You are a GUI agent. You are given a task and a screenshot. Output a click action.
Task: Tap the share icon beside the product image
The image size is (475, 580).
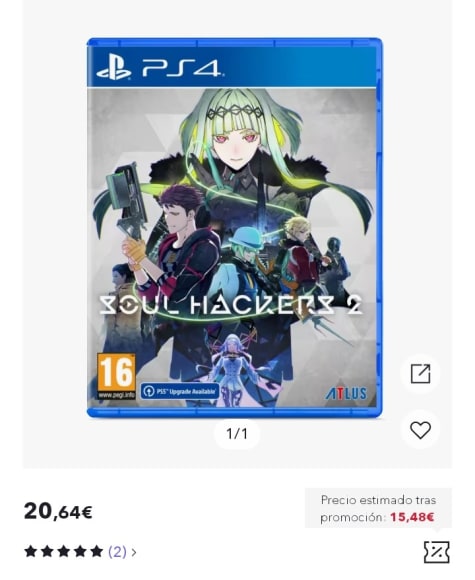[421, 374]
